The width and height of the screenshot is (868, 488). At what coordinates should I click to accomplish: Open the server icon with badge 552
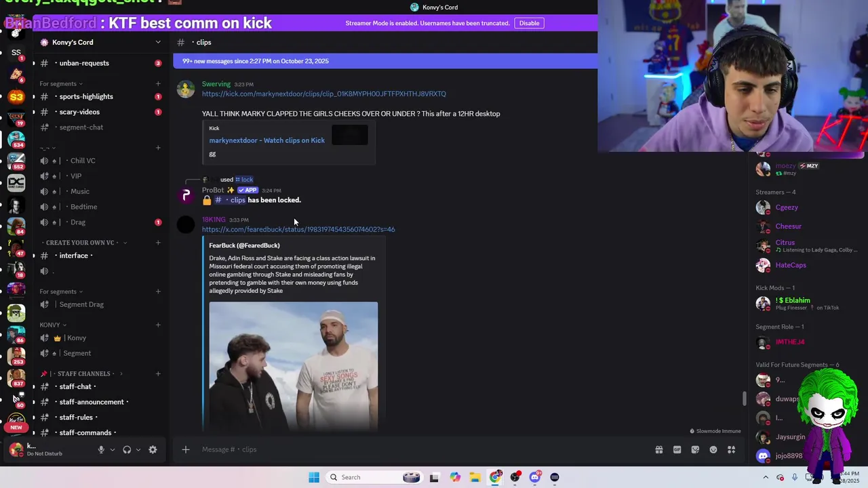pos(16,161)
